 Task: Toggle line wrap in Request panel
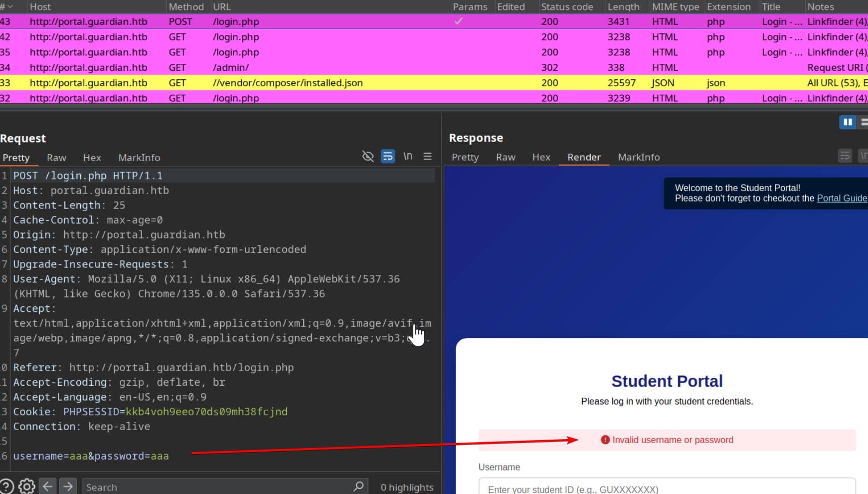(388, 157)
